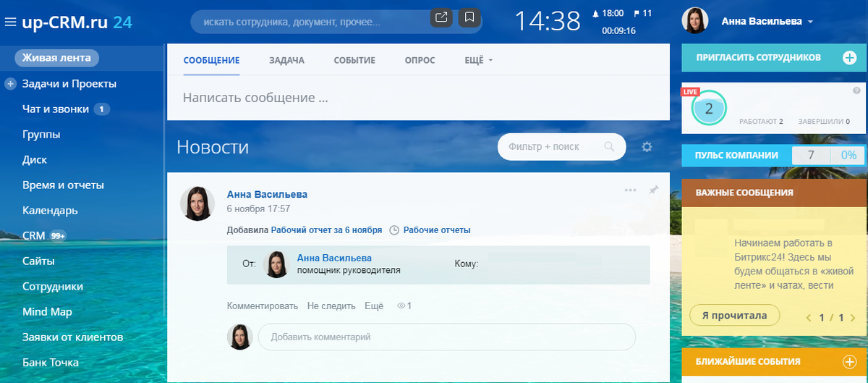Screen dimensions: 868x383
Task: Open Банк Точка in the sidebar
Action: (51, 363)
